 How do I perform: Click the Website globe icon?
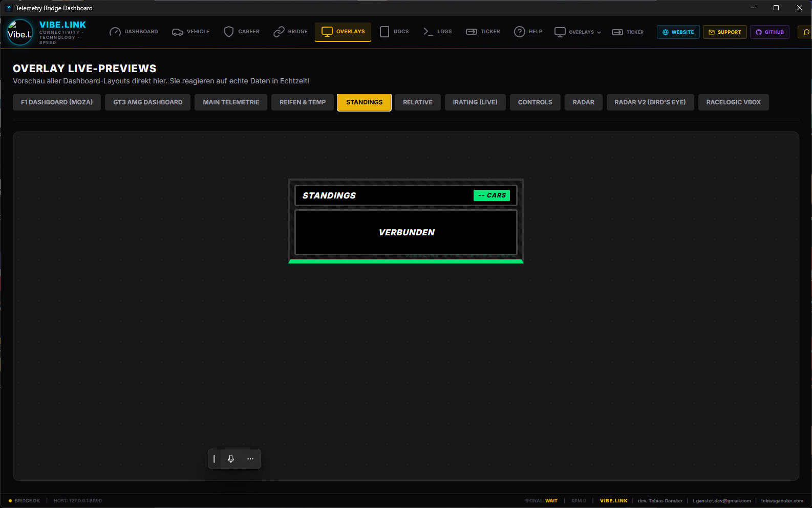pos(666,32)
